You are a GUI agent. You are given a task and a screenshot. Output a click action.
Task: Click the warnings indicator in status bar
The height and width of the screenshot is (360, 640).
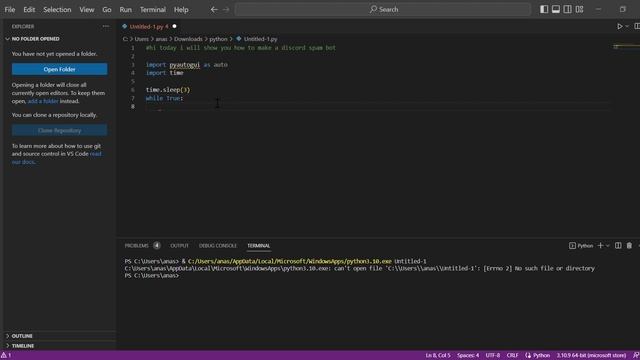6,355
